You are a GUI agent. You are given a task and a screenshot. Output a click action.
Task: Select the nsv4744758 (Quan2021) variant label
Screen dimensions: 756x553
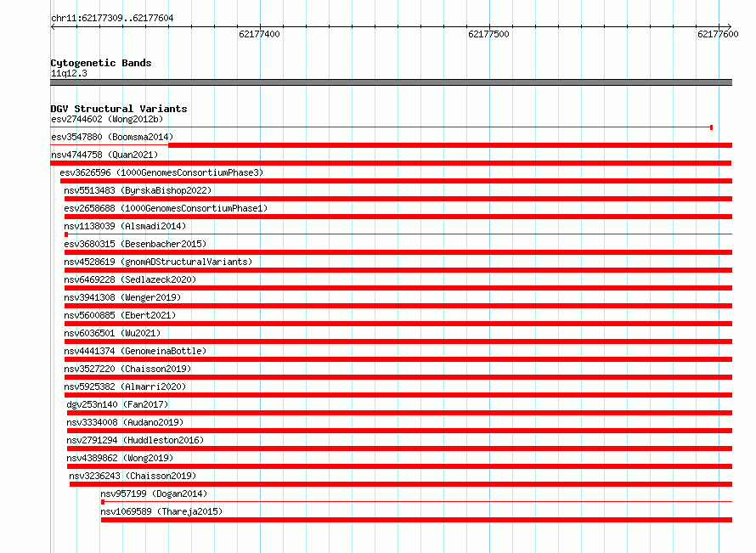(x=104, y=155)
